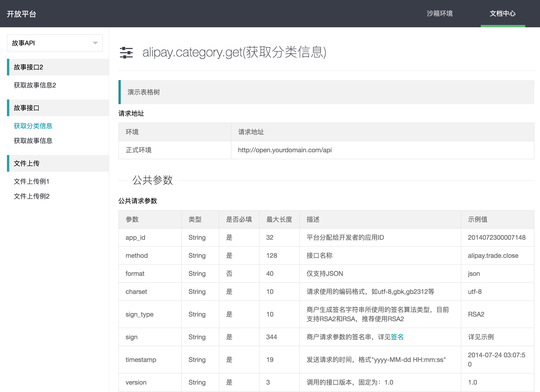The width and height of the screenshot is (540, 392).
Task: Click the request URL http://open.yourdomain.com/api
Action: click(x=285, y=150)
